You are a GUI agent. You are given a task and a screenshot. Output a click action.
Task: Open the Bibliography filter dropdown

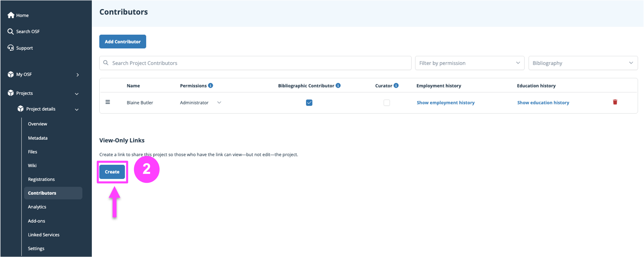pyautogui.click(x=583, y=63)
